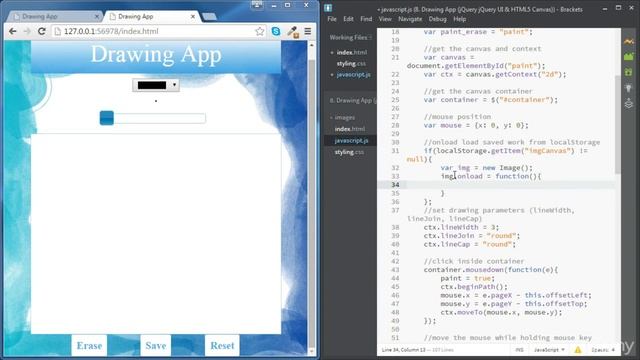Image resolution: width=640 pixels, height=360 pixels.
Task: Open the File menu in Brackets
Action: click(x=332, y=19)
